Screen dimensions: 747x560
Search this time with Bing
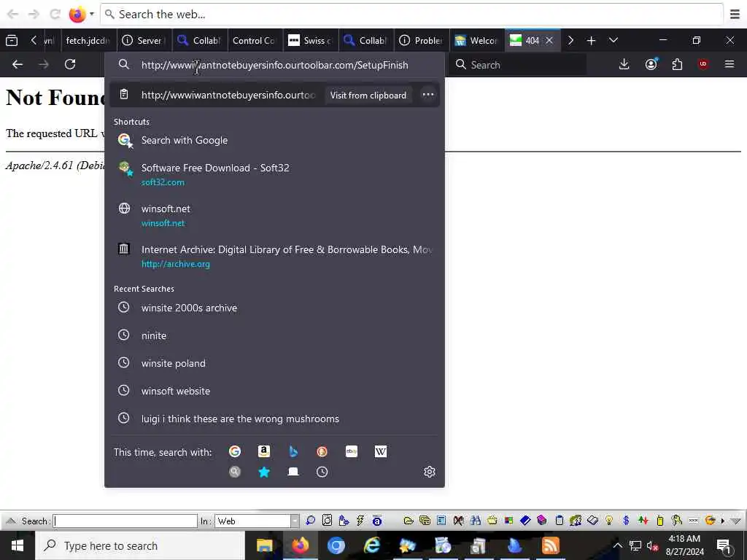click(x=293, y=451)
